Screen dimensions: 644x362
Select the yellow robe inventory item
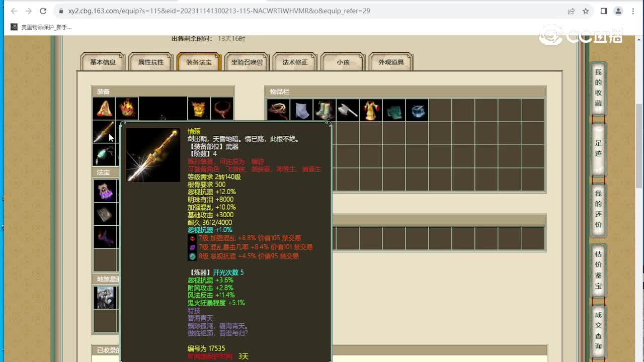[x=371, y=110]
